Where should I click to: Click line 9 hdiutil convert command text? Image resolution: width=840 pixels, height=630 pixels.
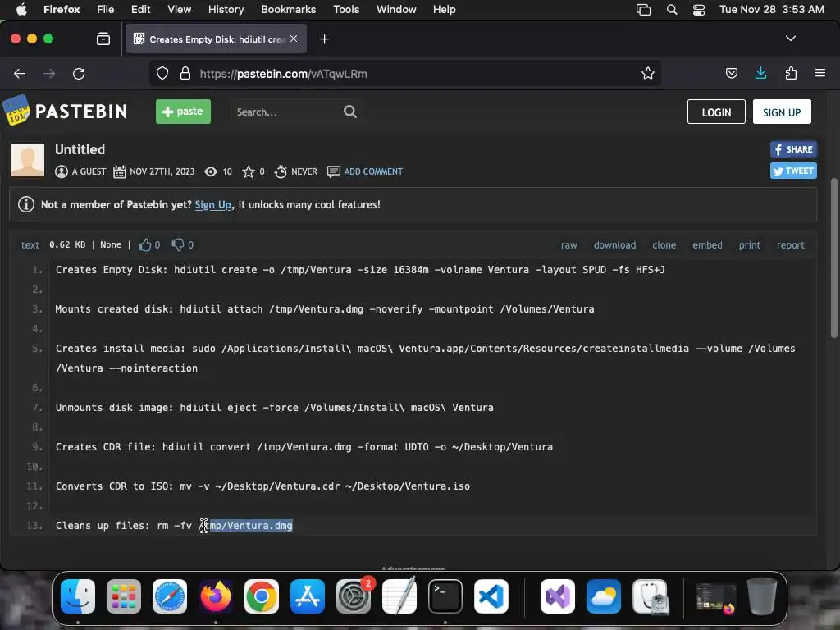tap(358, 447)
